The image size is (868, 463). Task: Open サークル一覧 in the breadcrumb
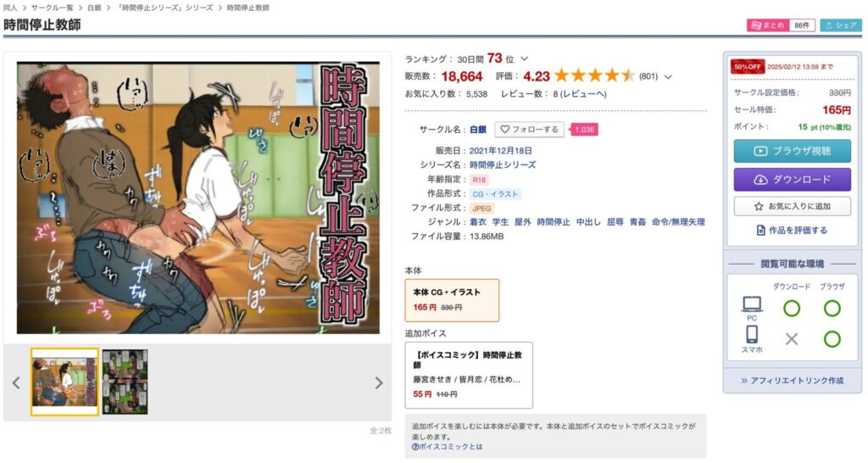pos(52,8)
